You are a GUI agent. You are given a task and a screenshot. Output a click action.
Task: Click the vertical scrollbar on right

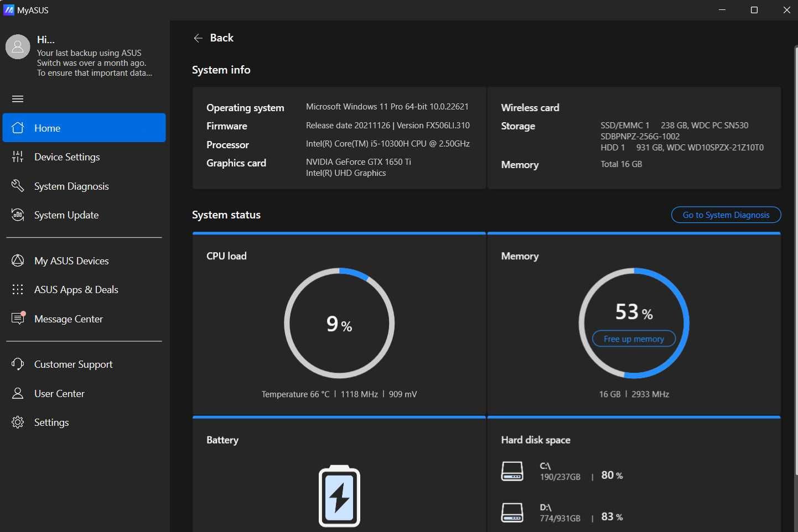click(x=796, y=260)
